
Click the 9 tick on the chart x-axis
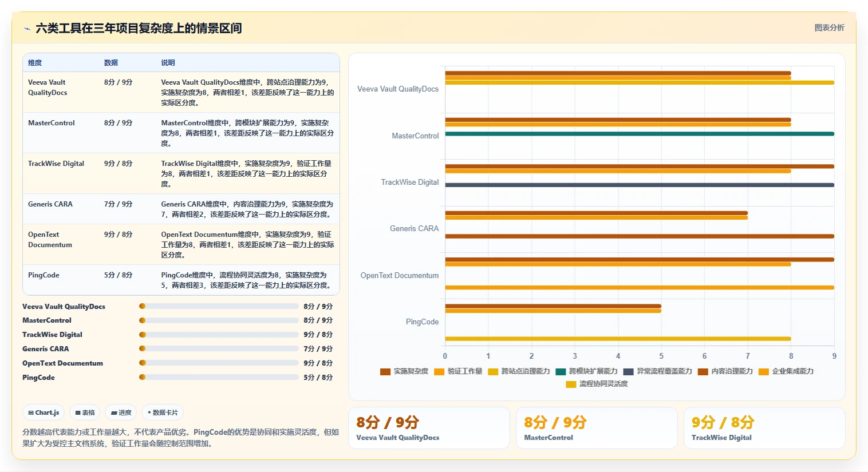tap(834, 356)
